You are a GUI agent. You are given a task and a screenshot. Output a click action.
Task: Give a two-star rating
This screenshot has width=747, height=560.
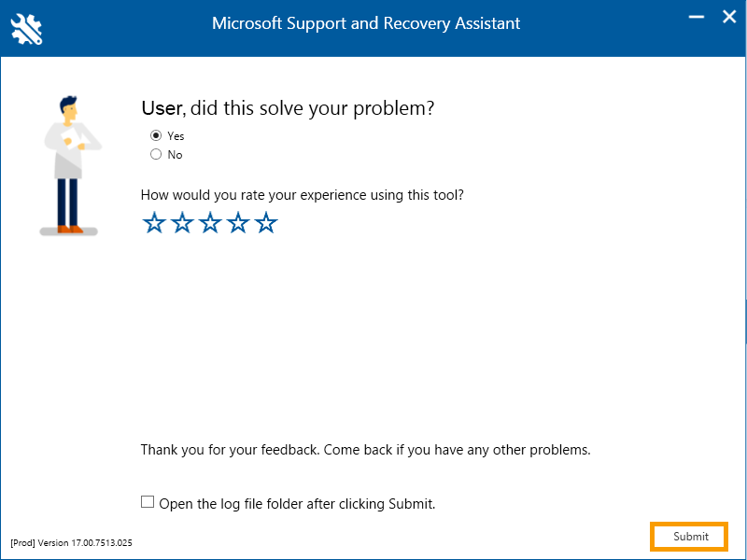[182, 222]
